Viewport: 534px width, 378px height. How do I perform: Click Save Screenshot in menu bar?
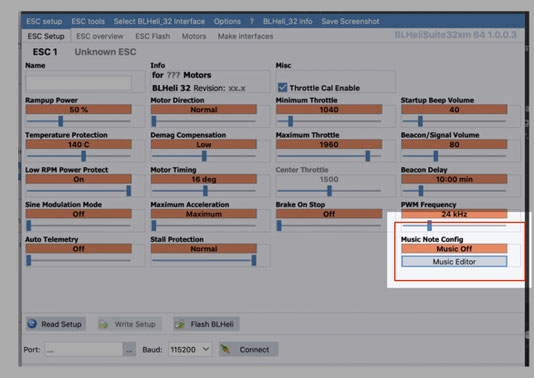350,21
